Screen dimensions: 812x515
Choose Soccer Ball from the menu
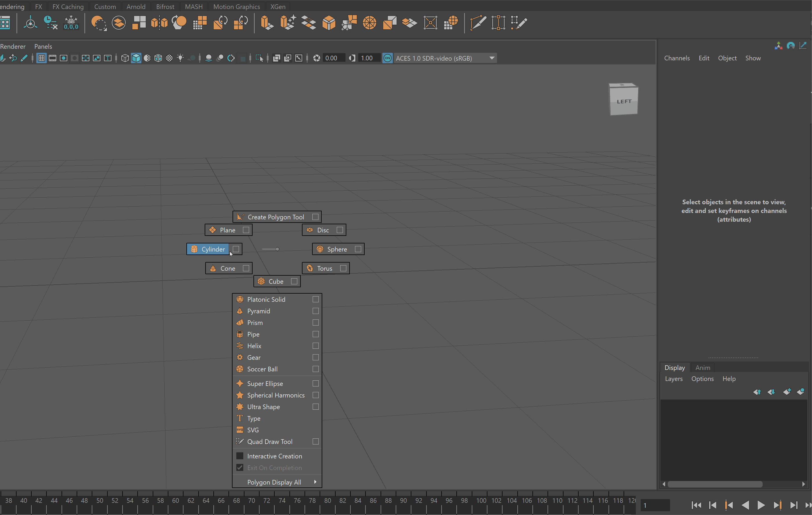point(262,369)
